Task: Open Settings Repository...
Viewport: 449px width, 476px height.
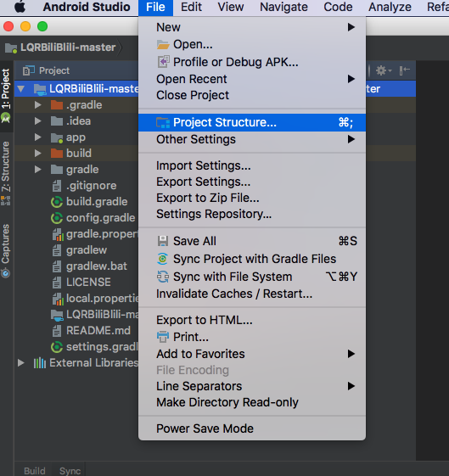Action: coord(252,214)
